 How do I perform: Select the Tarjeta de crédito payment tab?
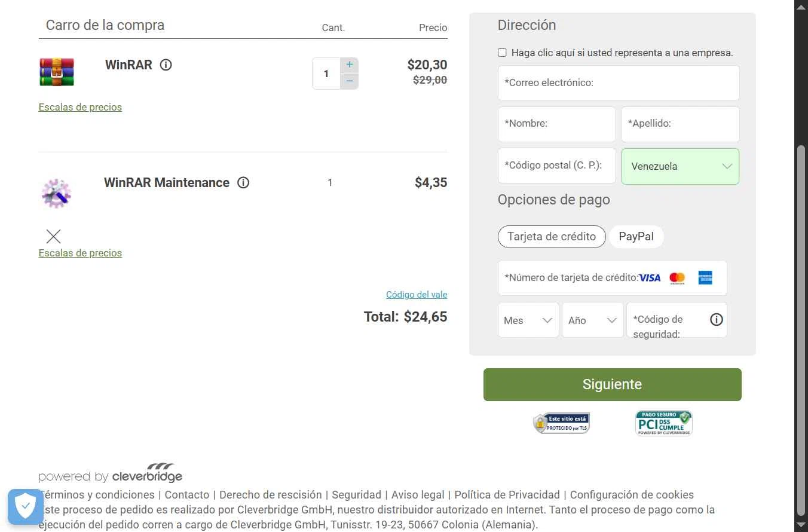tap(552, 237)
